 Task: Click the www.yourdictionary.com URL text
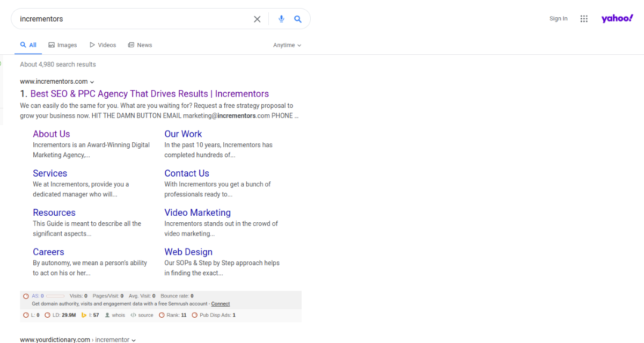coord(55,340)
